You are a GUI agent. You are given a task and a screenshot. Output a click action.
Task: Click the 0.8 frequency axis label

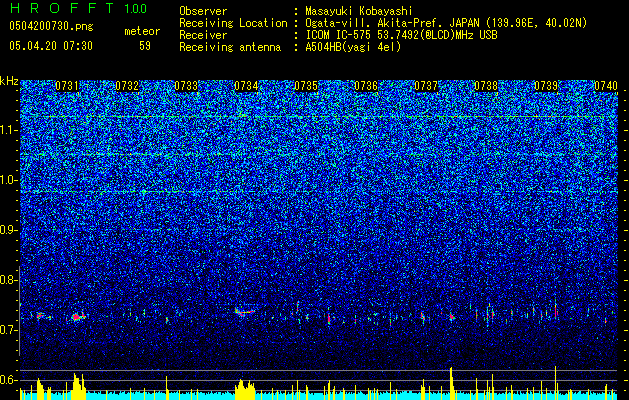pyautogui.click(x=9, y=280)
